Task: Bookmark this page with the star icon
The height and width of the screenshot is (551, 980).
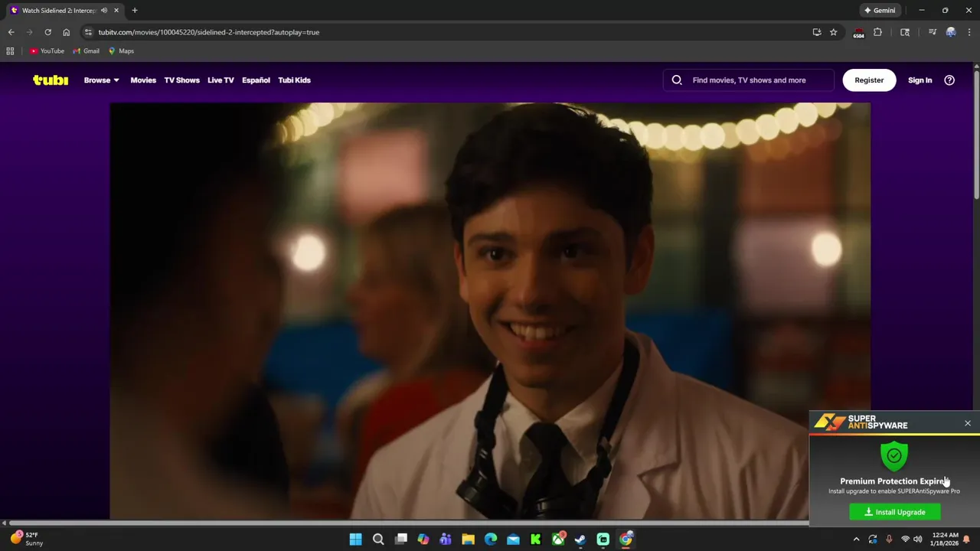Action: click(834, 32)
